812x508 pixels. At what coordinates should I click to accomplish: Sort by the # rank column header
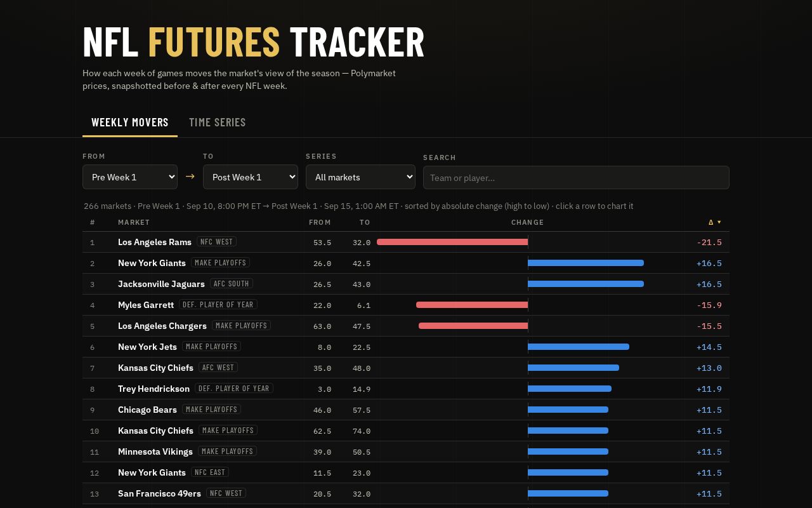tap(93, 222)
